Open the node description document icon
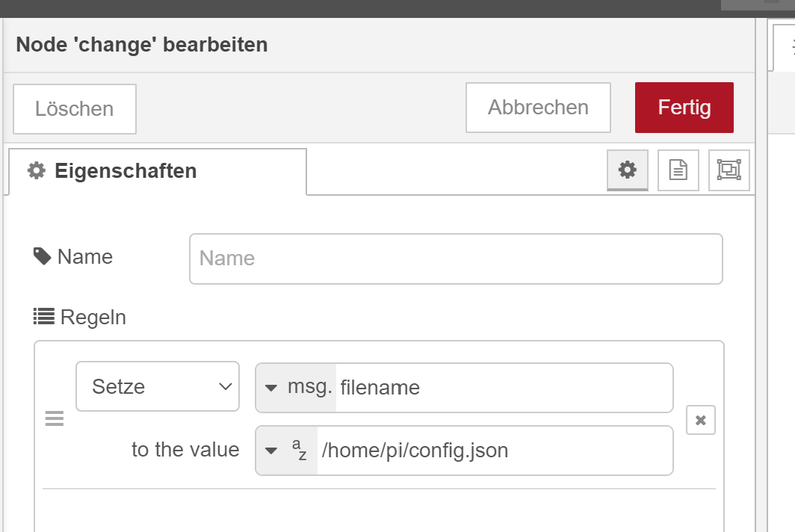795x532 pixels. click(678, 170)
